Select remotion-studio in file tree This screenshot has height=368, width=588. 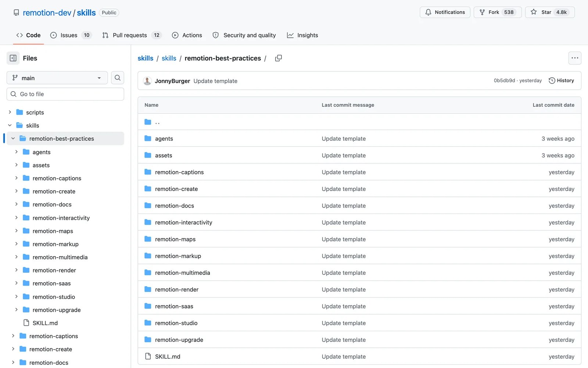point(54,297)
